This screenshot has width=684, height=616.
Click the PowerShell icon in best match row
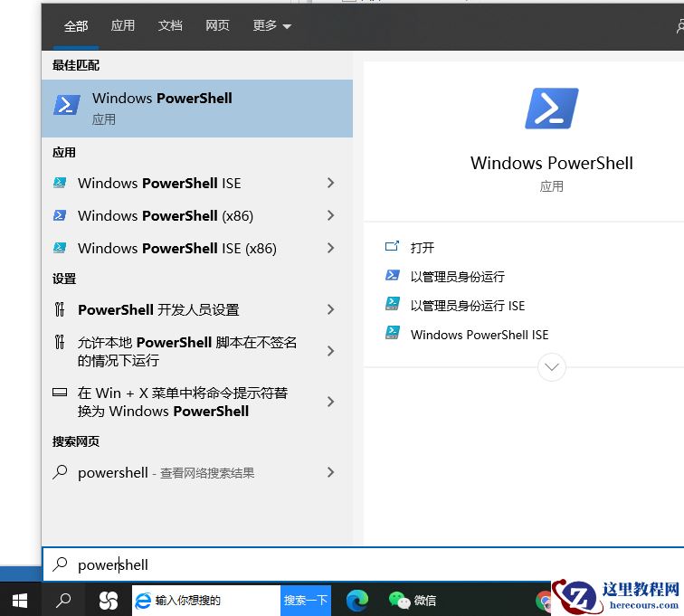(x=67, y=105)
